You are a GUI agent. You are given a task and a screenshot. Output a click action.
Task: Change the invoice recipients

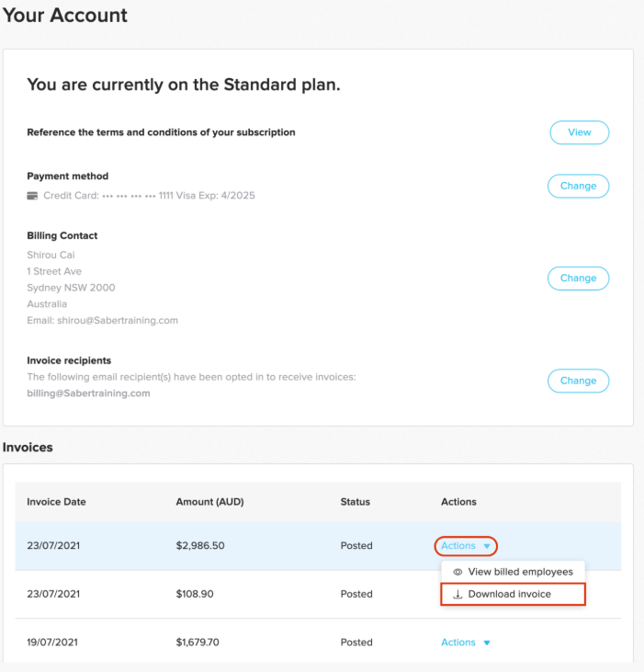pos(578,381)
